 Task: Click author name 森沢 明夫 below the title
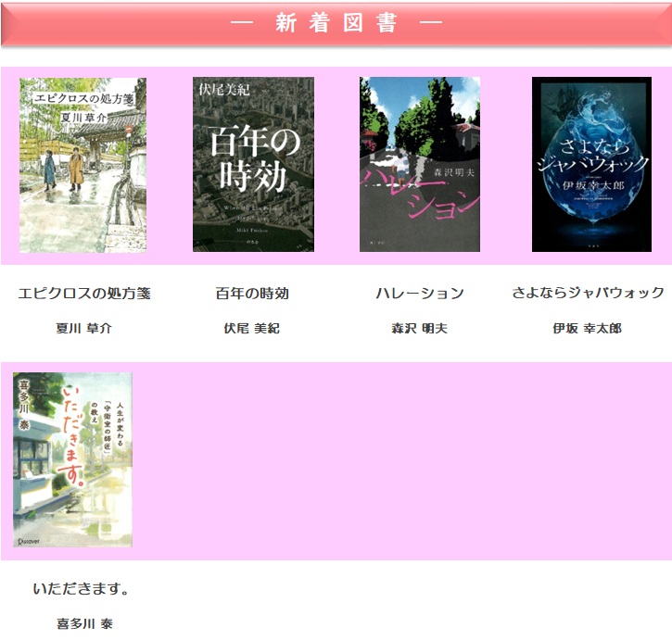click(420, 329)
